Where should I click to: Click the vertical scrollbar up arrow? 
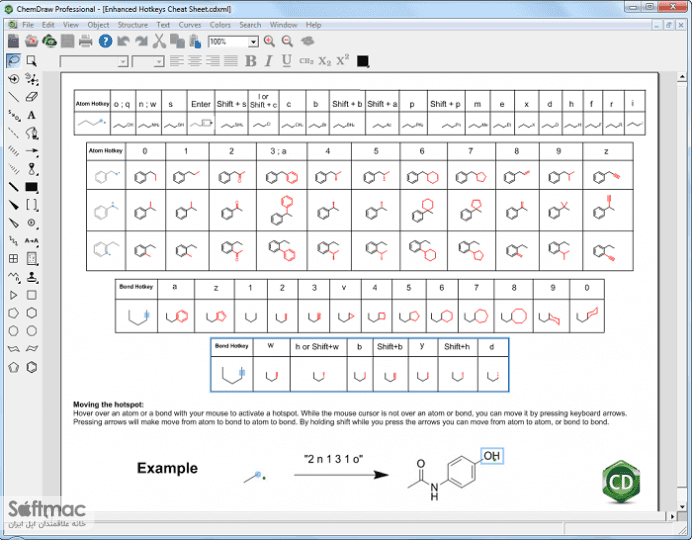coord(682,77)
